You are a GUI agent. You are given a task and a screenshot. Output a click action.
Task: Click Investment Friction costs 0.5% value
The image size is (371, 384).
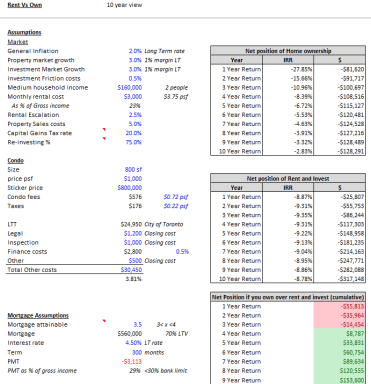point(135,78)
